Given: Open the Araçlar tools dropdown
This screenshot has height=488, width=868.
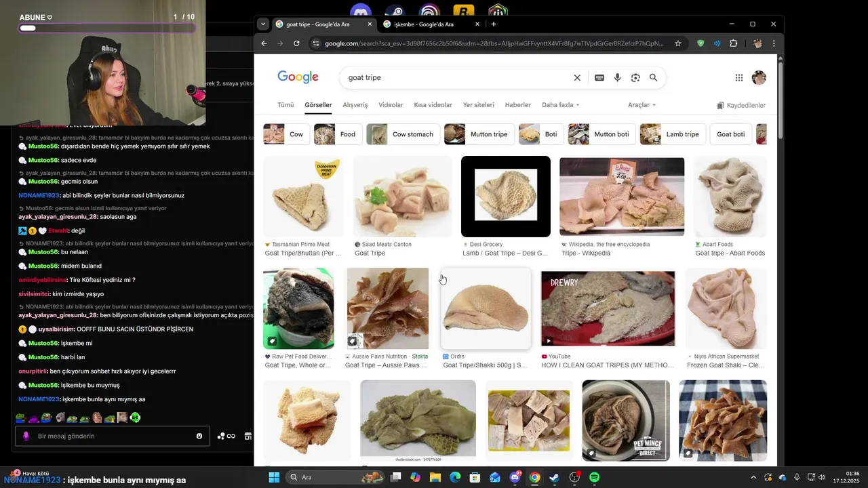Looking at the screenshot, I should pyautogui.click(x=642, y=105).
